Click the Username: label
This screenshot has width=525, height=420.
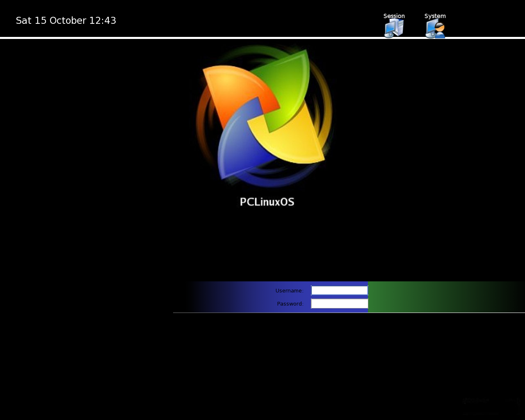[x=290, y=291]
